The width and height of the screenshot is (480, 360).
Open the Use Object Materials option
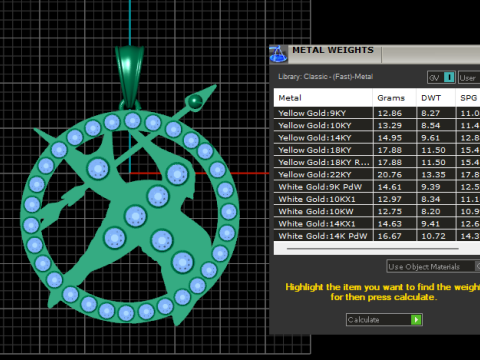coord(433,267)
